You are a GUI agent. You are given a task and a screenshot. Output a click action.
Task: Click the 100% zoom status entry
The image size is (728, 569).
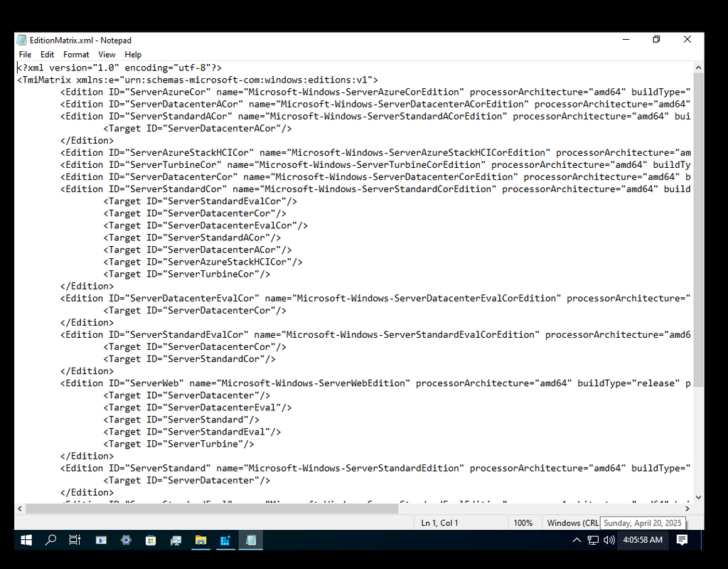click(523, 523)
